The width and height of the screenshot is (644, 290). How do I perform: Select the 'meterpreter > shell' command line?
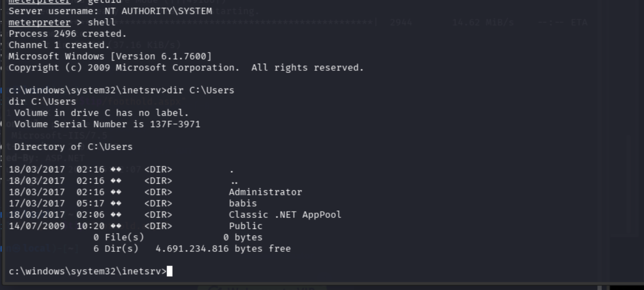pyautogui.click(x=62, y=22)
